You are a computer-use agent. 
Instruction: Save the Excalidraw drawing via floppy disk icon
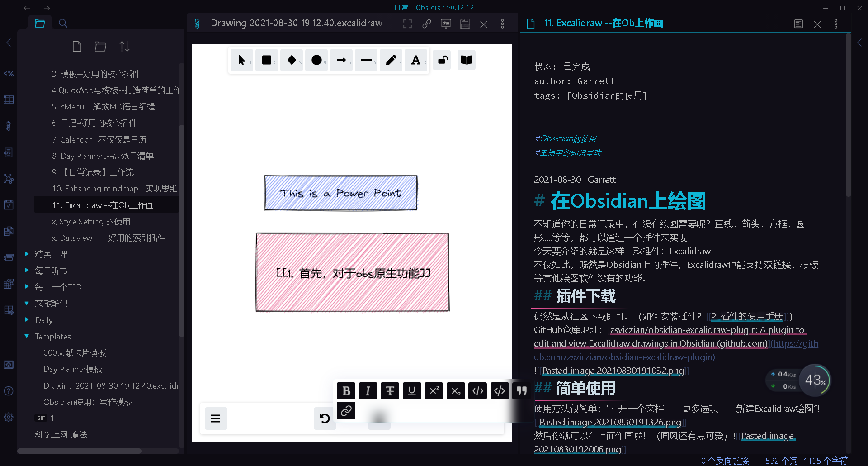click(465, 24)
